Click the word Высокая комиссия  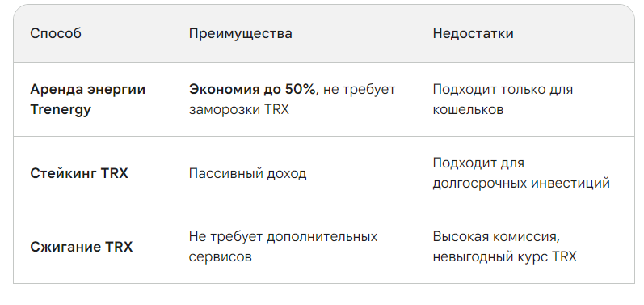[x=496, y=237]
